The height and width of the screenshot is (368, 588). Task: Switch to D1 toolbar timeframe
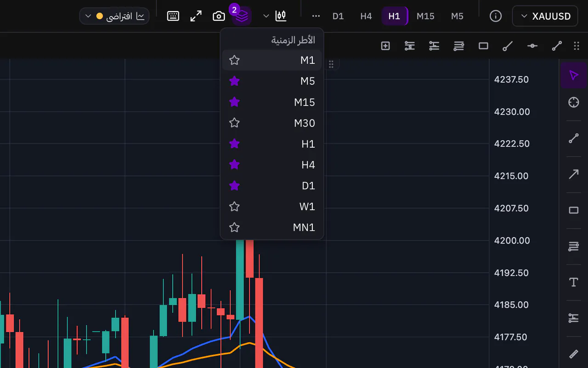click(338, 16)
